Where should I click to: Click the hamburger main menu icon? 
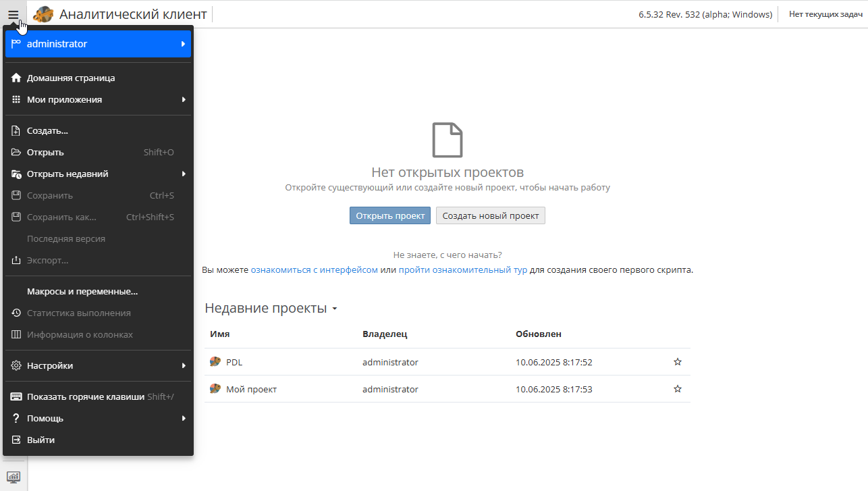(13, 14)
